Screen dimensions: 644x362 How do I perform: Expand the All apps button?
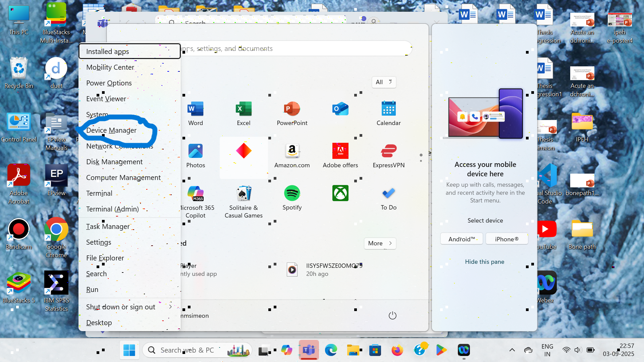384,82
